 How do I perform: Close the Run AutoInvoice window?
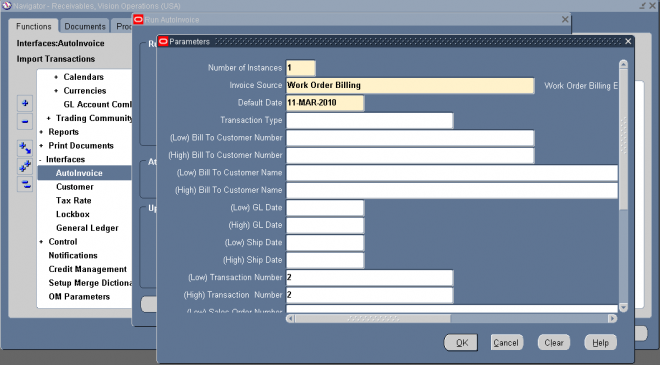point(565,19)
